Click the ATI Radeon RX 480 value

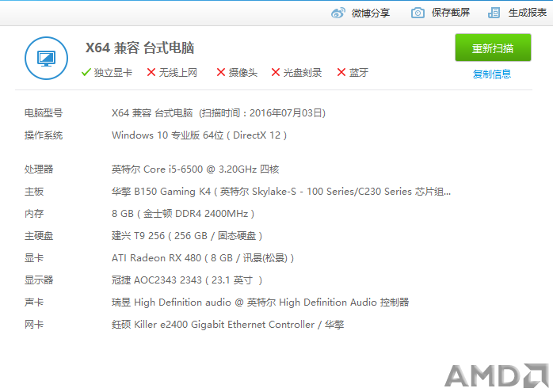[x=203, y=258]
